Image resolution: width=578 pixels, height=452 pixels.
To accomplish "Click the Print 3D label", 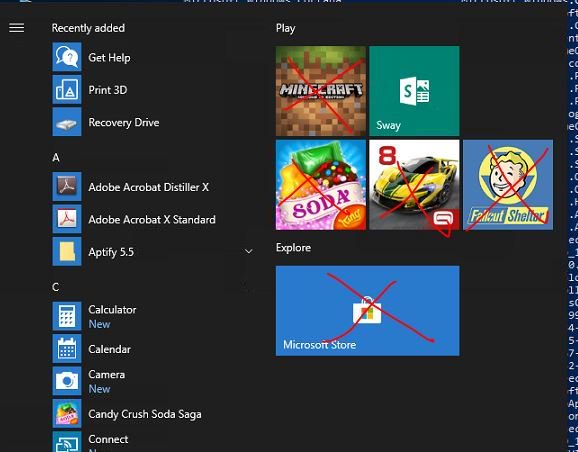I will pos(108,90).
